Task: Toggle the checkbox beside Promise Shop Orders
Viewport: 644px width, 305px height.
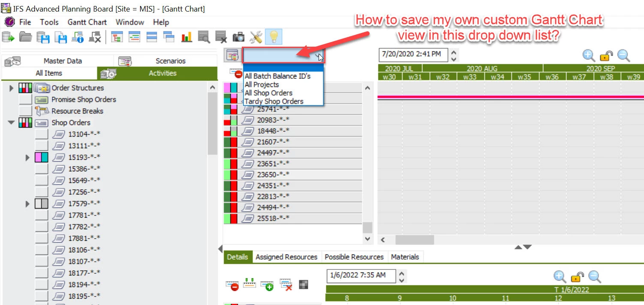Action: point(25,99)
